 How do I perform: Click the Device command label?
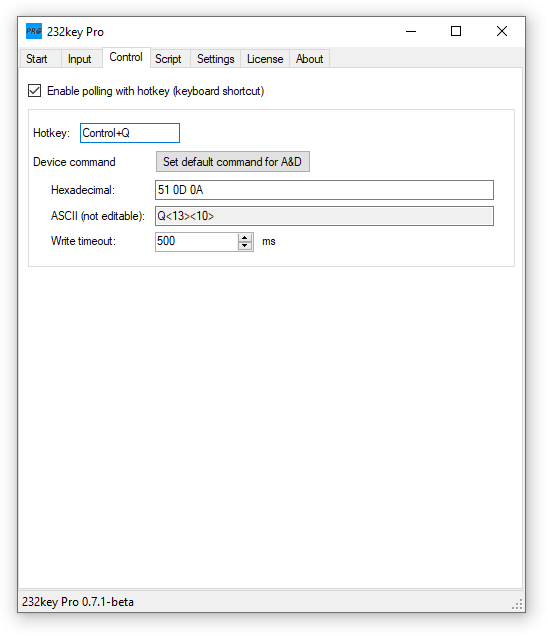(74, 162)
